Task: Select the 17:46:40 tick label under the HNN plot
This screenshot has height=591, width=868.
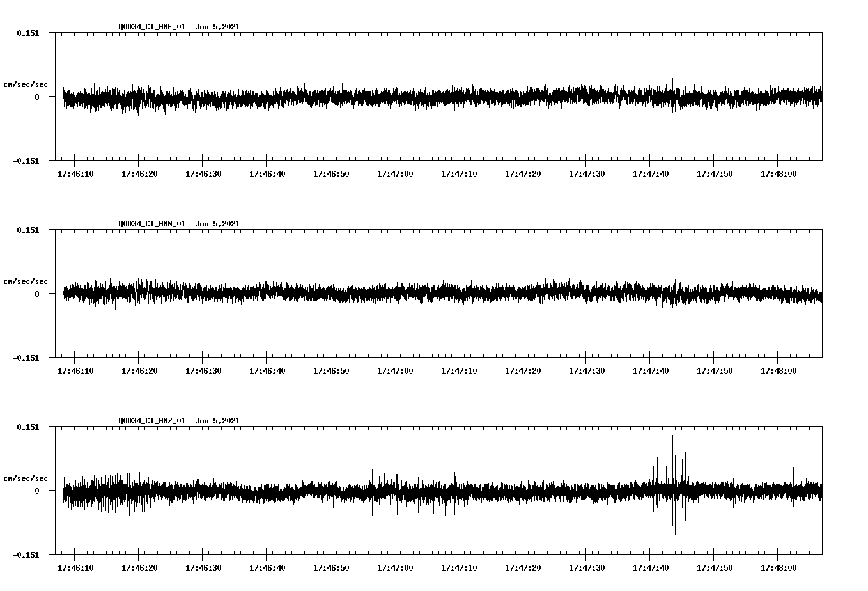Action: click(x=267, y=370)
